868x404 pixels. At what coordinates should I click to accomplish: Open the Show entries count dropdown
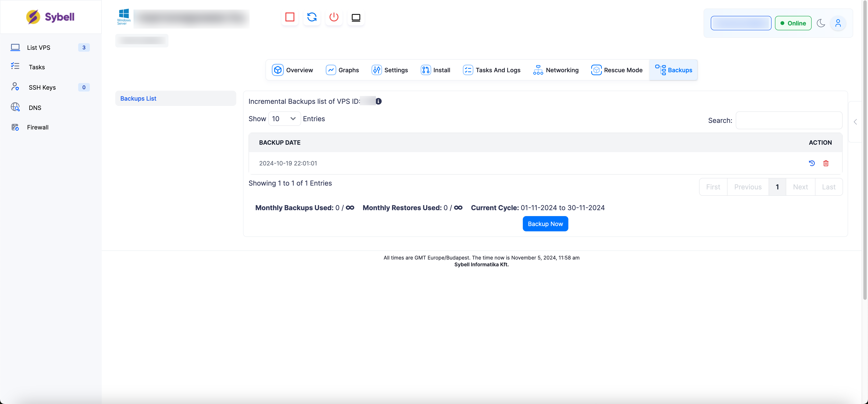(284, 119)
